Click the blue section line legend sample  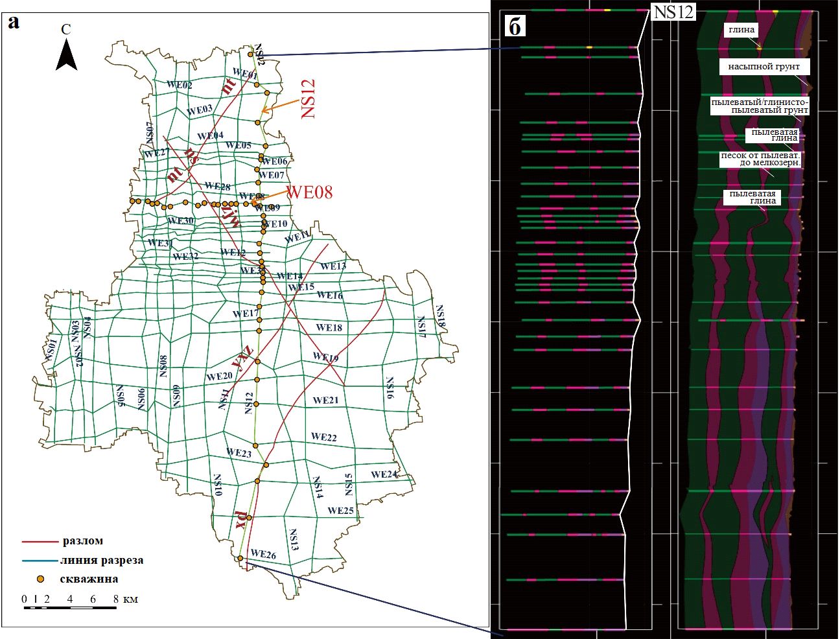pos(40,561)
